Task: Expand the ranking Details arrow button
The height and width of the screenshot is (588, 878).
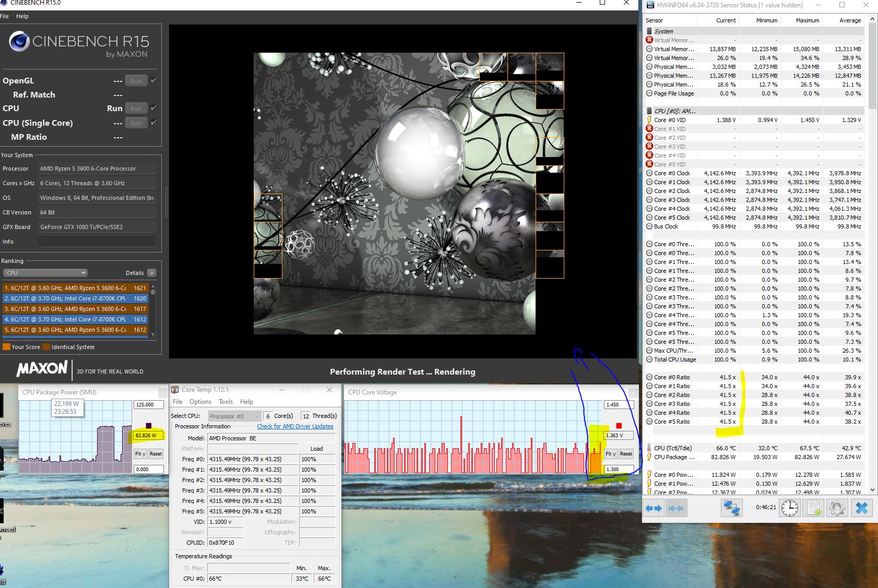Action: point(151,273)
